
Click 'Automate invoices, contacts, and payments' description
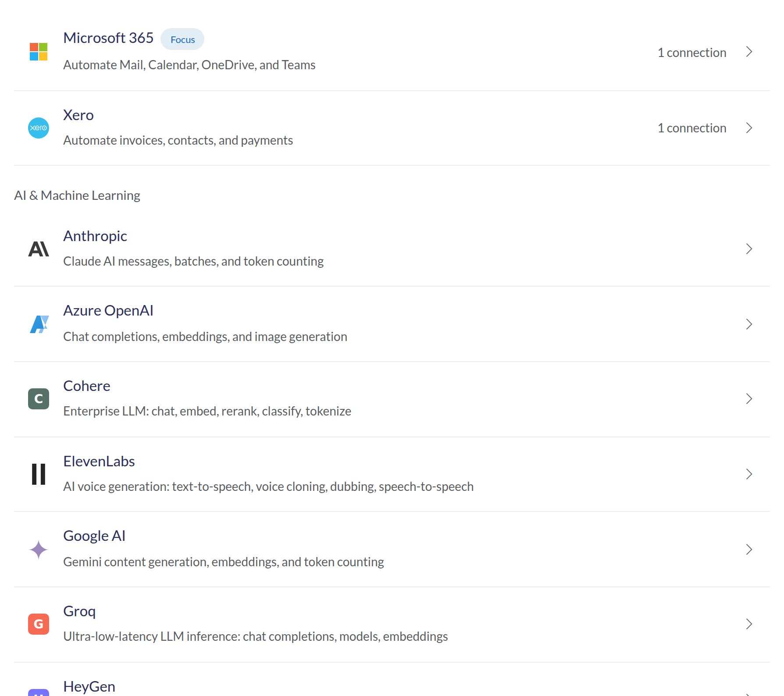click(178, 140)
